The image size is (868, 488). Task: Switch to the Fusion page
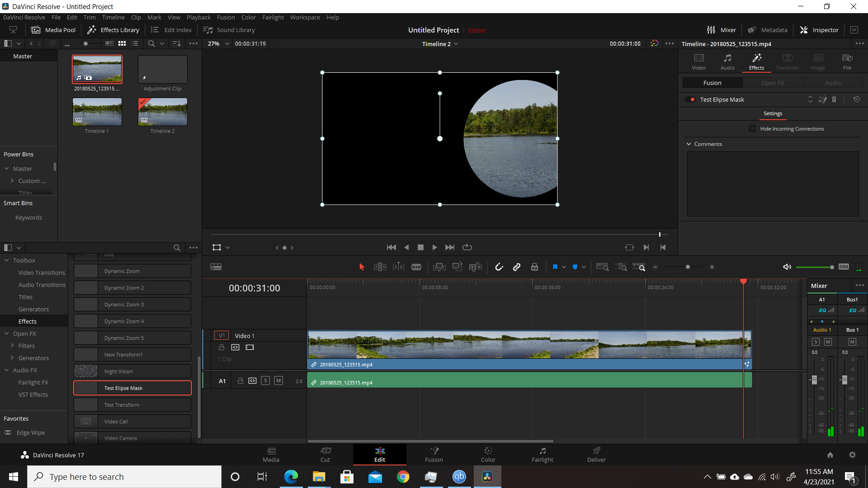point(434,455)
